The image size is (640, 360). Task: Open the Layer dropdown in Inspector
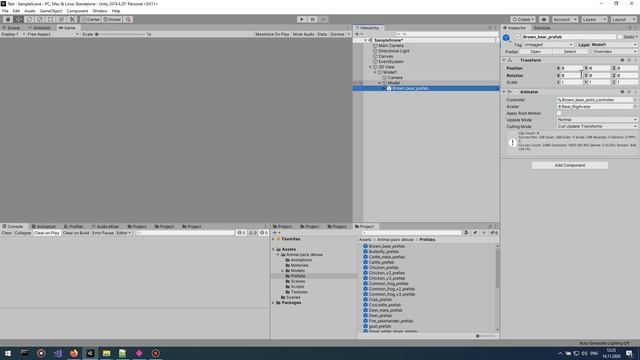click(614, 44)
